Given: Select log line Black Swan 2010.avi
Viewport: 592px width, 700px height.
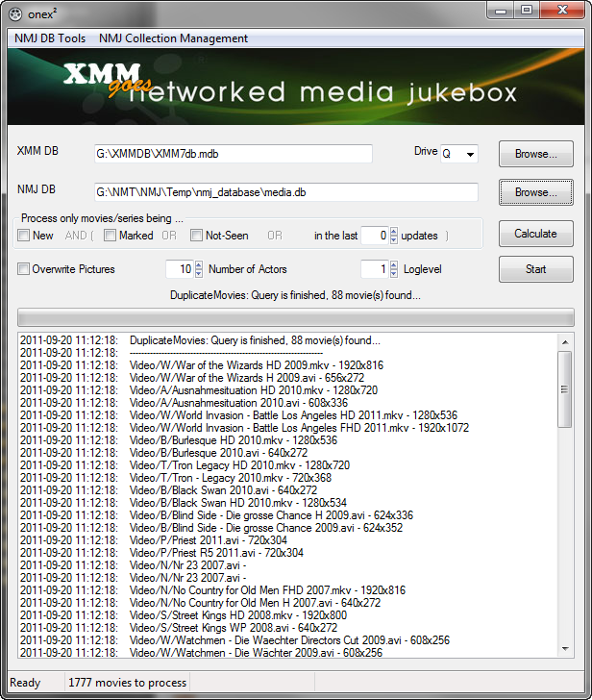Looking at the screenshot, I should click(224, 490).
